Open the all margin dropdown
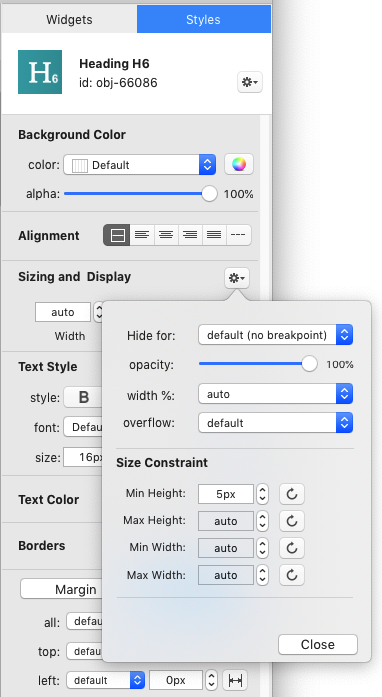 click(84, 621)
